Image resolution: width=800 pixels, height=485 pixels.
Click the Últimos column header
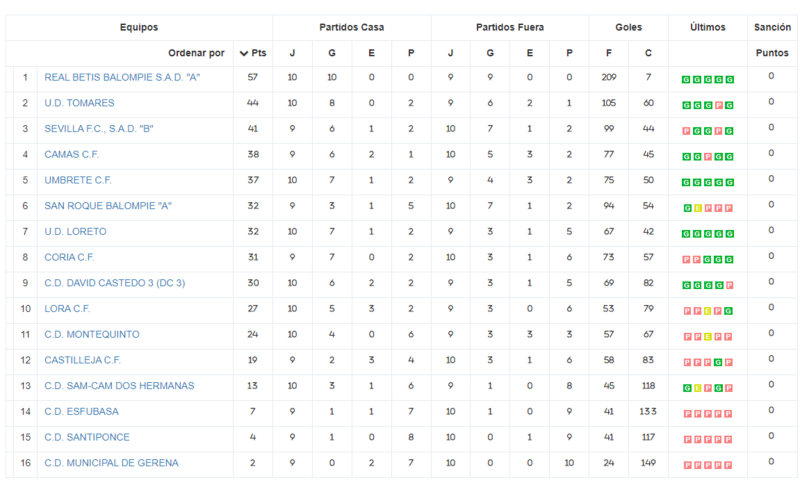(x=708, y=28)
